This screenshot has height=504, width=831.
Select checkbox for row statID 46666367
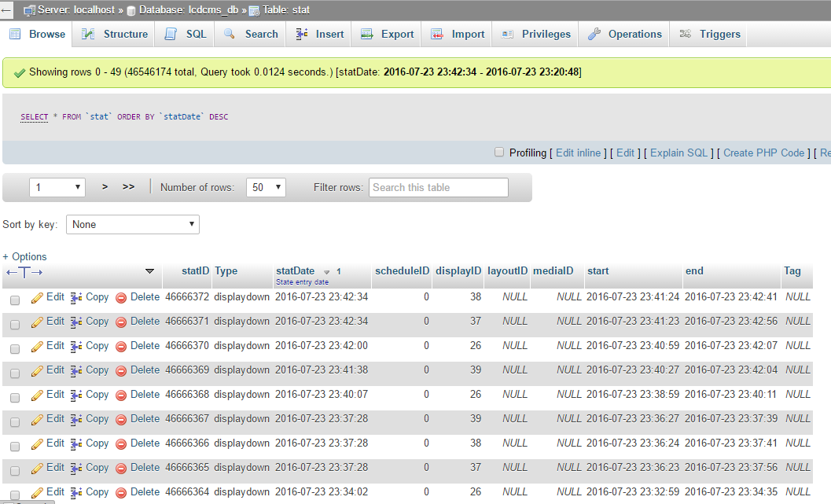15,422
